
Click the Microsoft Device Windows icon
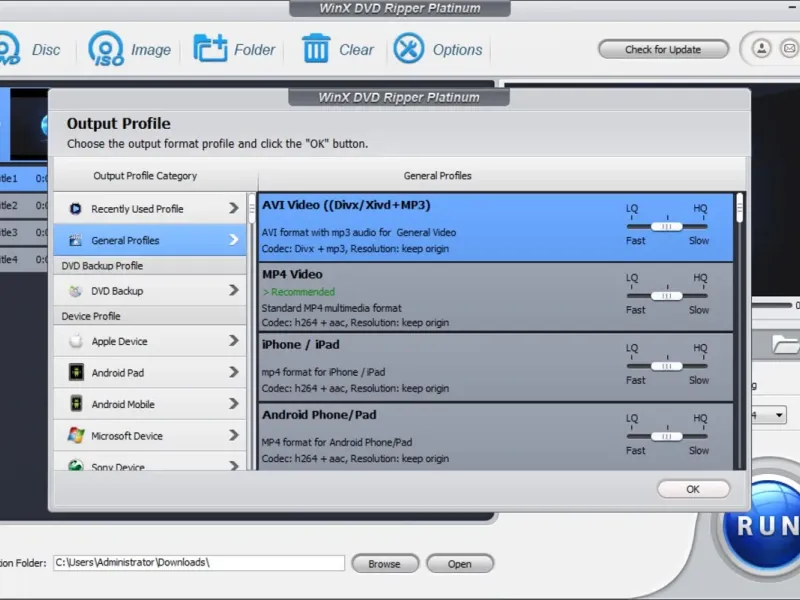tap(76, 435)
